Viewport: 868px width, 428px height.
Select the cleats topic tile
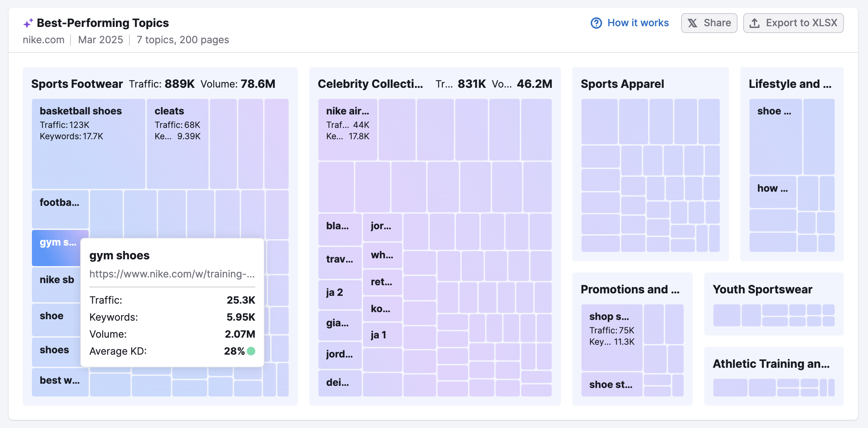coord(177,143)
